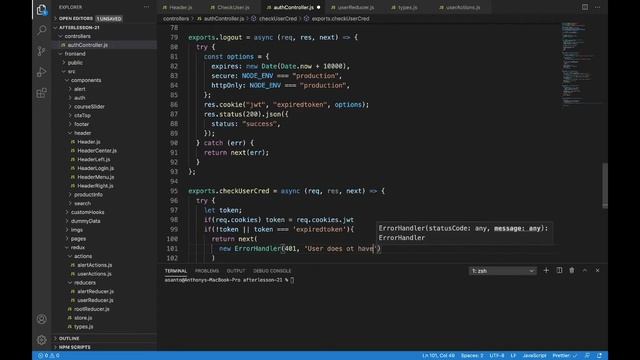This screenshot has height=360, width=640.
Task: Click controllers breadcrumb segment
Action: click(176, 19)
